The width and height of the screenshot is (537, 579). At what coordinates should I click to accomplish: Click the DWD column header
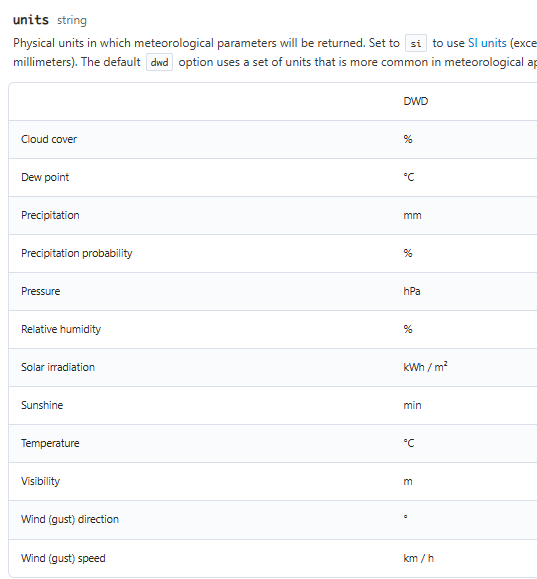[x=415, y=101]
